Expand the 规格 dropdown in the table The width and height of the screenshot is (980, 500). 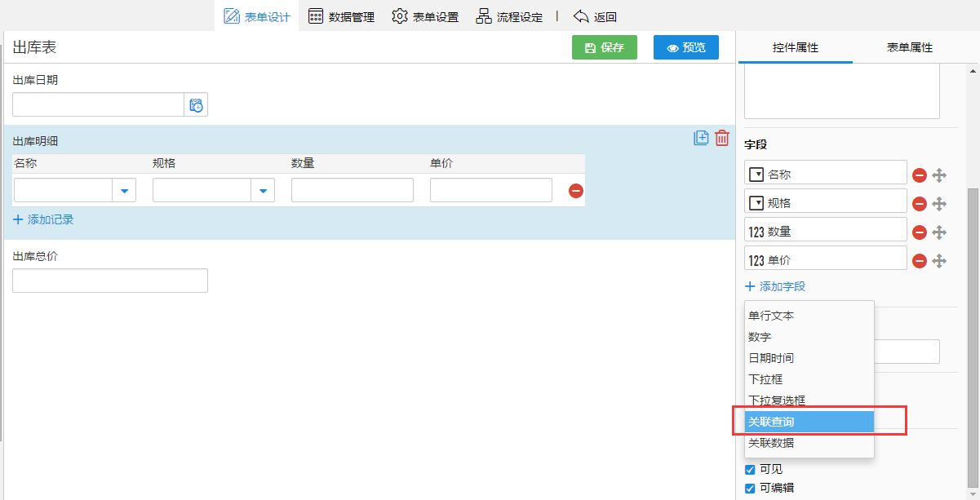pos(263,191)
